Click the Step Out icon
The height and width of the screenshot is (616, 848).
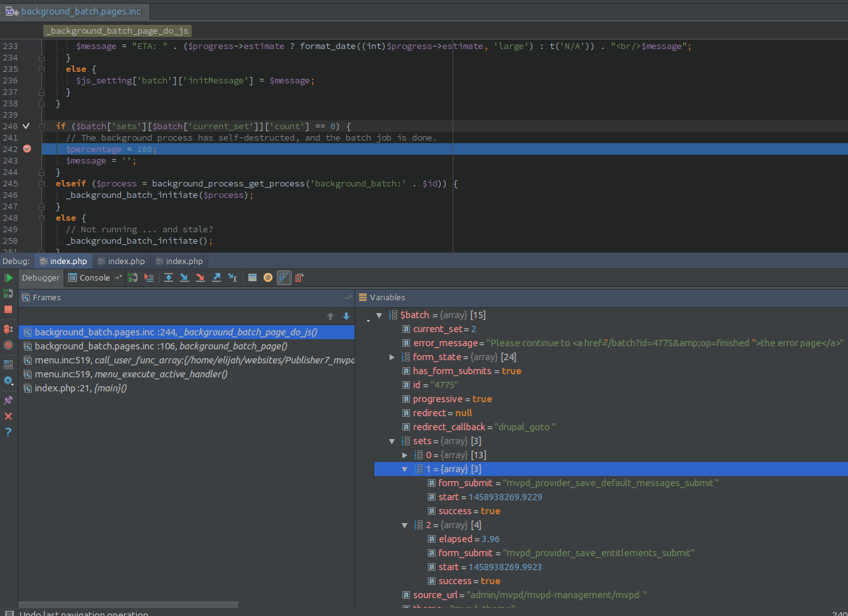pos(216,277)
